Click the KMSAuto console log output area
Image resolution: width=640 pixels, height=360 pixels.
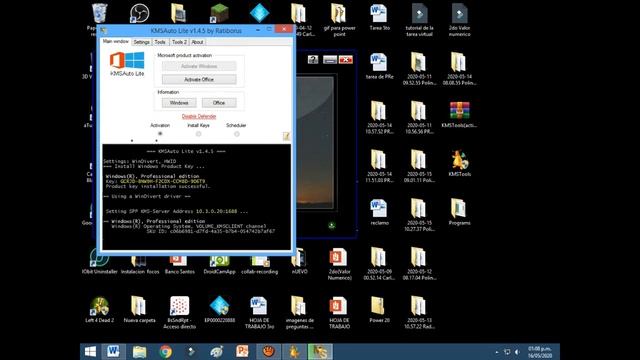pyautogui.click(x=196, y=197)
